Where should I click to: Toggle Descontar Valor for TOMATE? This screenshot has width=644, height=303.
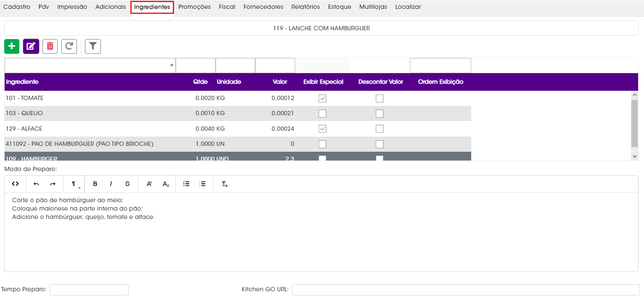click(x=380, y=98)
